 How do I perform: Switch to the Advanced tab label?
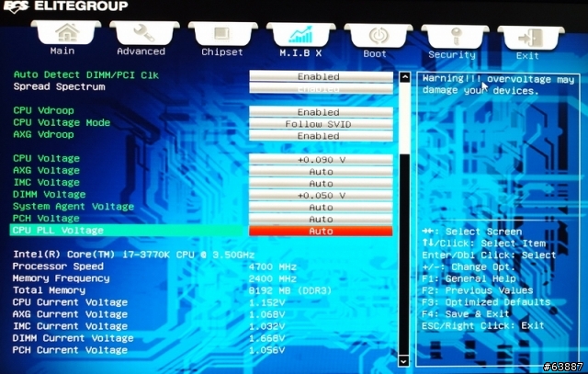point(141,51)
